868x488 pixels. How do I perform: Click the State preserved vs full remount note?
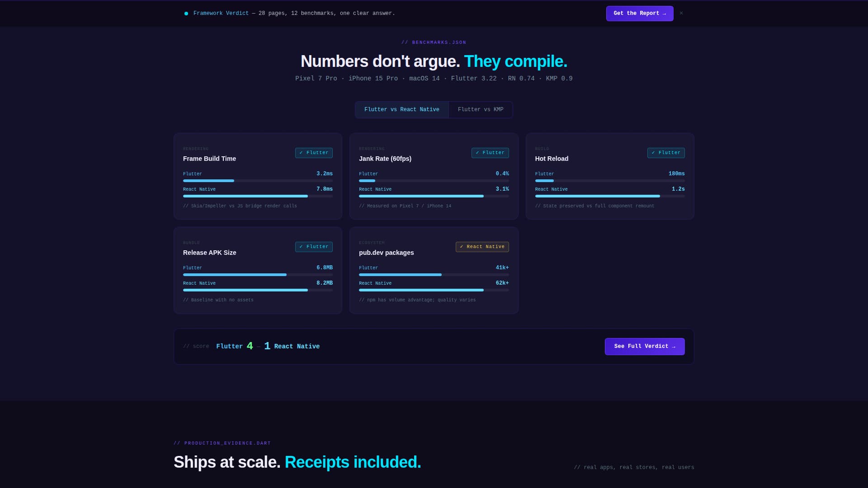[594, 206]
